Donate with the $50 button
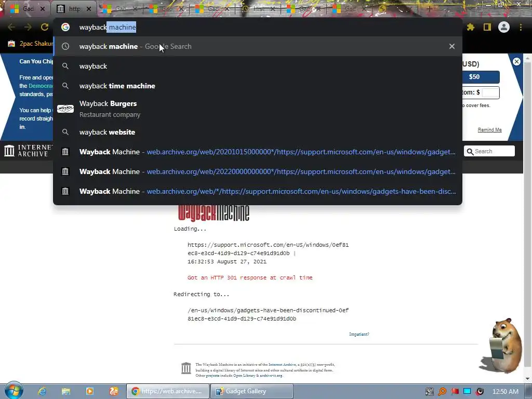The width and height of the screenshot is (532, 399). 481,77
